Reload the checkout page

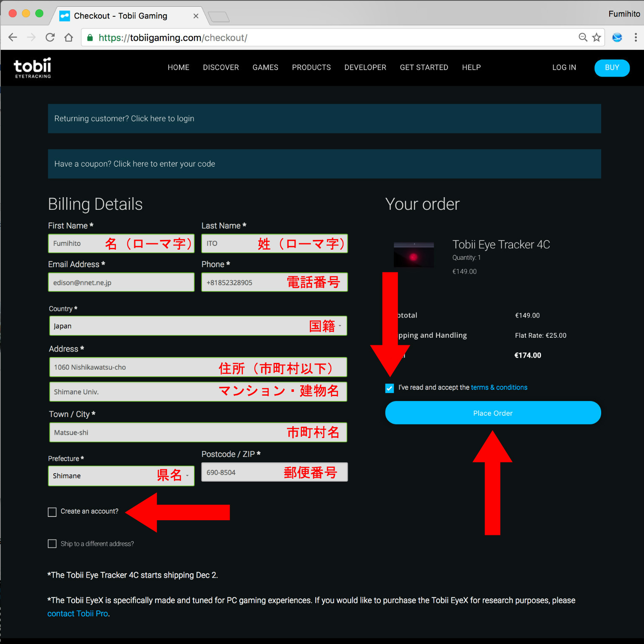(50, 37)
